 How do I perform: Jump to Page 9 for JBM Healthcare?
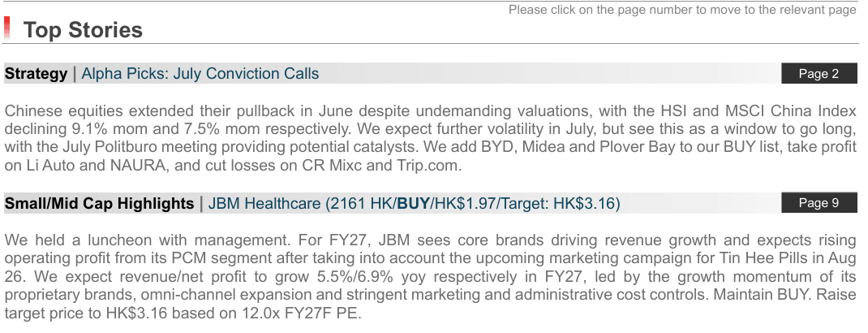tap(819, 203)
